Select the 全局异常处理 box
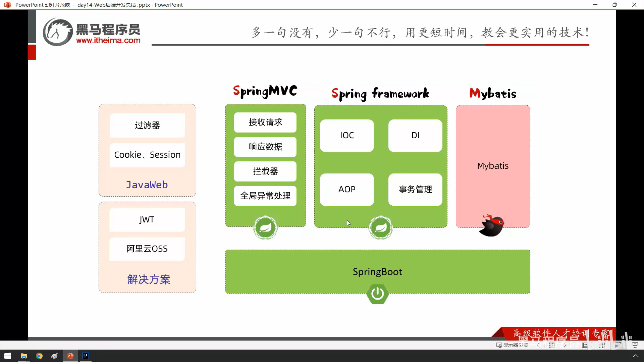The image size is (644, 362). pyautogui.click(x=265, y=196)
